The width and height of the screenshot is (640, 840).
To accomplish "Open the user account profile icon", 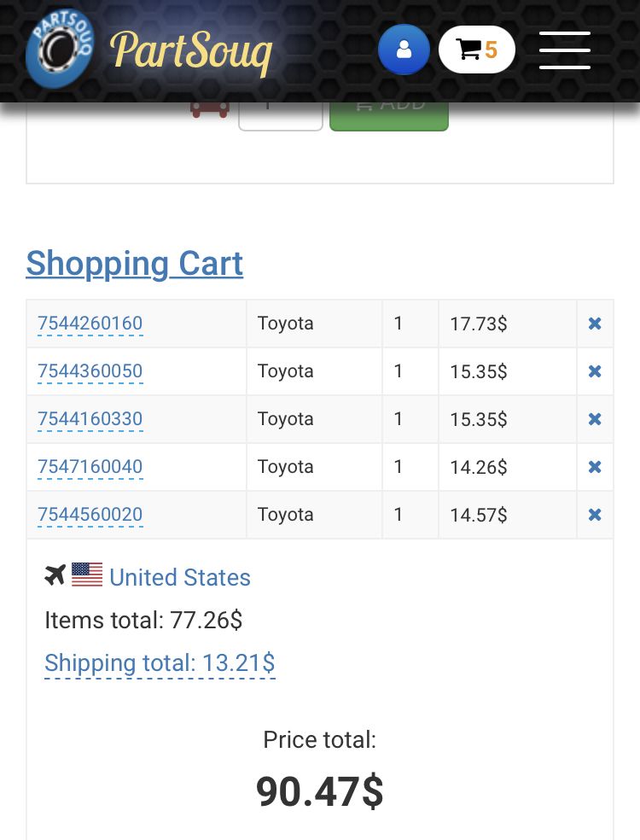I will 404,50.
